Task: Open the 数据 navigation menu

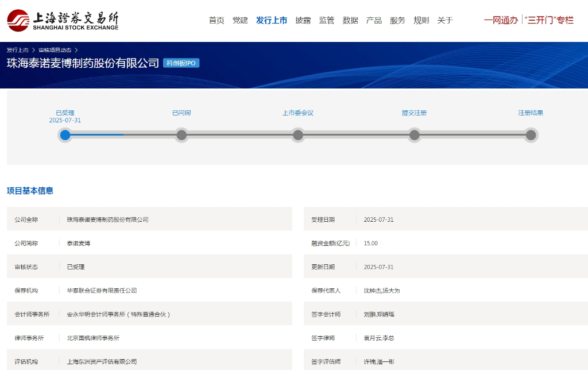Action: tap(350, 20)
